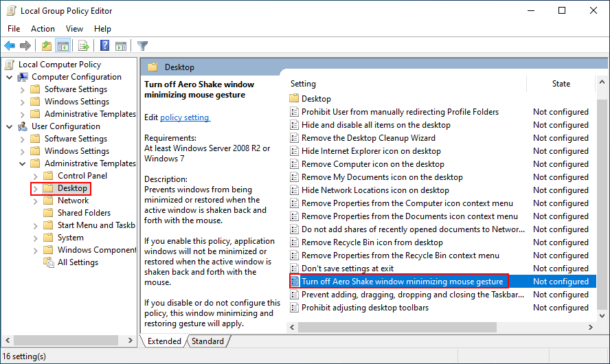The height and width of the screenshot is (364, 610).
Task: Click the tree pane scroll right arrow
Action: (131, 340)
